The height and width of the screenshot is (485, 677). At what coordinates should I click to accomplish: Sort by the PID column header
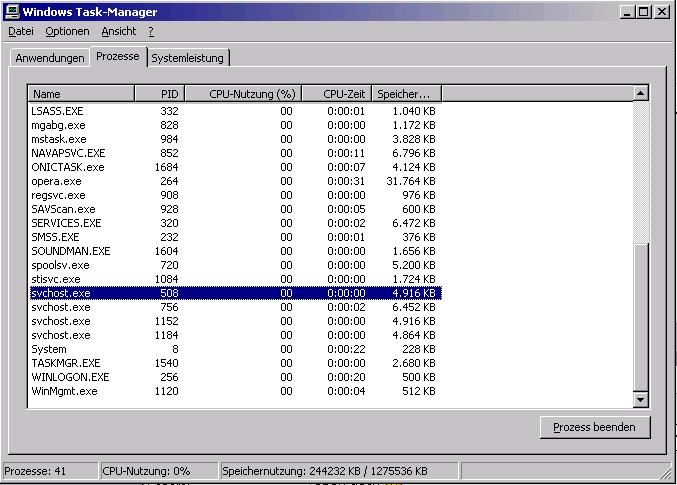point(160,94)
